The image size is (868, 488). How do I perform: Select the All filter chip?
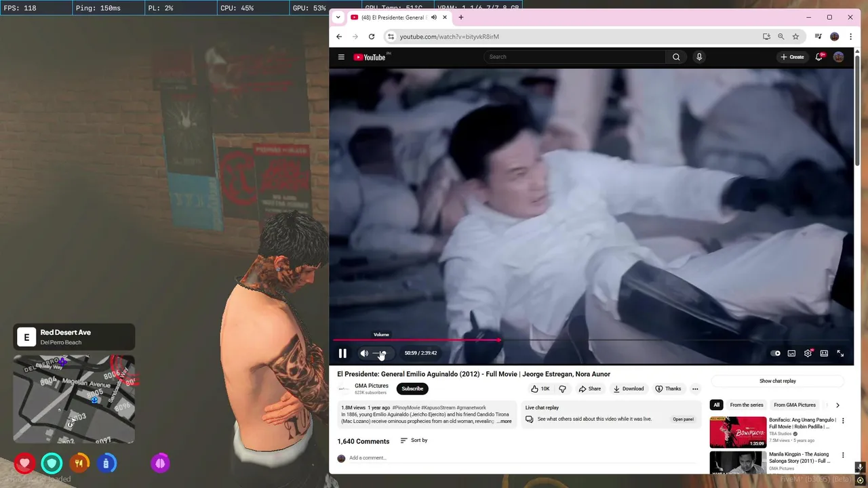716,405
